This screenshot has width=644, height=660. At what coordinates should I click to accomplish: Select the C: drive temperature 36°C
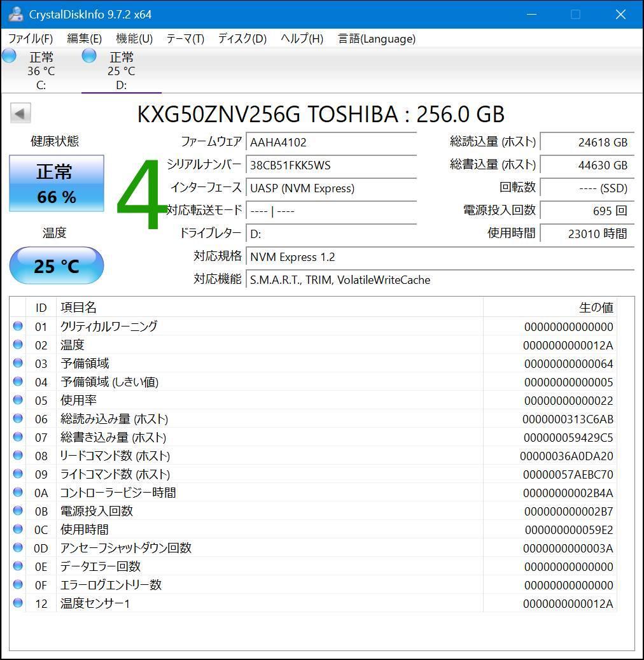pyautogui.click(x=40, y=71)
